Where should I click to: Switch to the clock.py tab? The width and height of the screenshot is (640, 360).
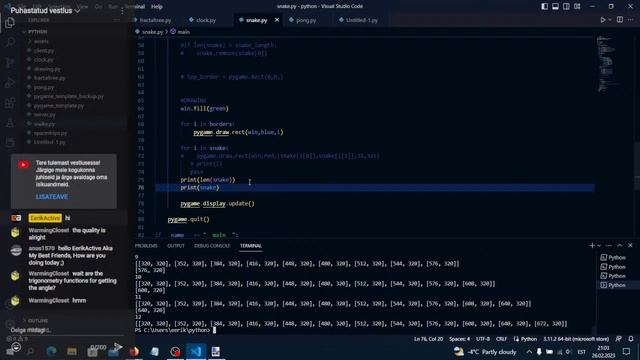pyautogui.click(x=206, y=20)
